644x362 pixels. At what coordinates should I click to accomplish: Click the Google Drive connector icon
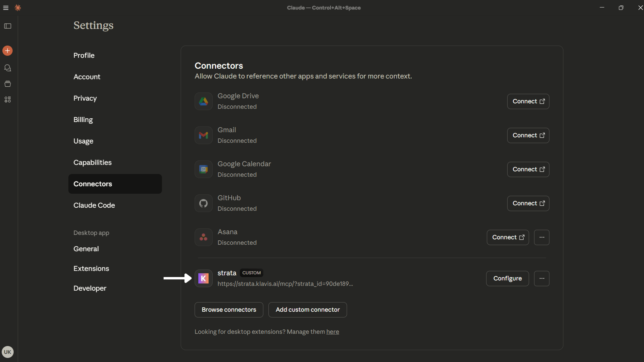pos(203,101)
